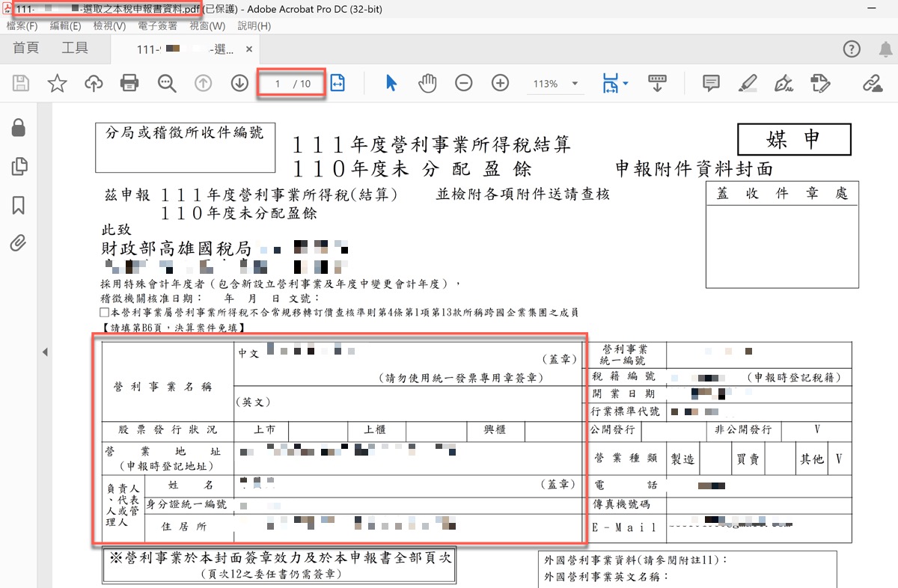Screen dimensions: 898x588
Task: Click the scrolling mode keyboard icon
Action: pyautogui.click(x=657, y=84)
